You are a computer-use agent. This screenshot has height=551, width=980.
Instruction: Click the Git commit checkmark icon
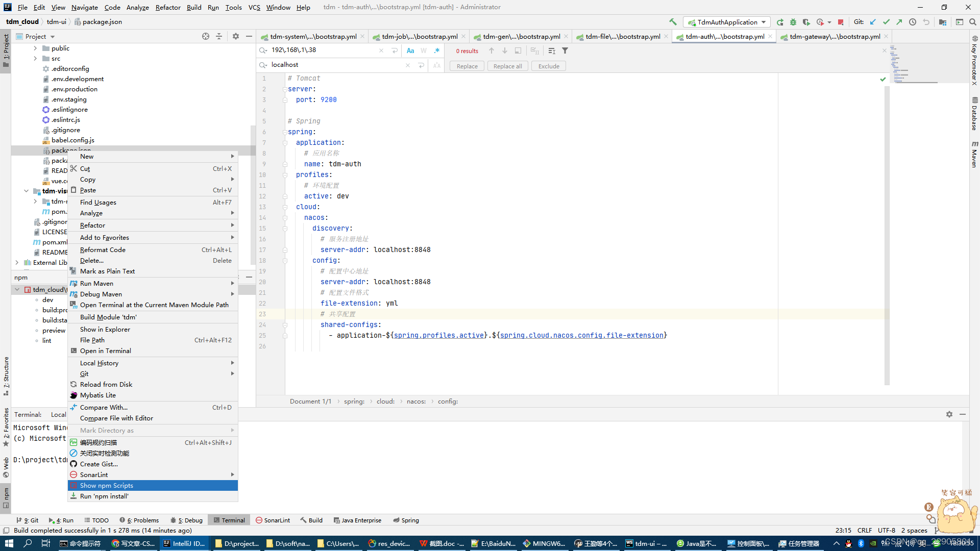(x=886, y=22)
